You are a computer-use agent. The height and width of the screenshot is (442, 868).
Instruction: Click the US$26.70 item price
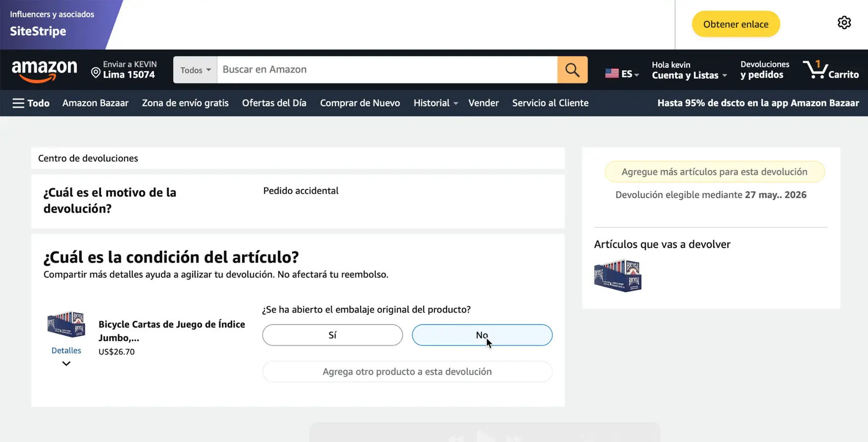coord(116,352)
